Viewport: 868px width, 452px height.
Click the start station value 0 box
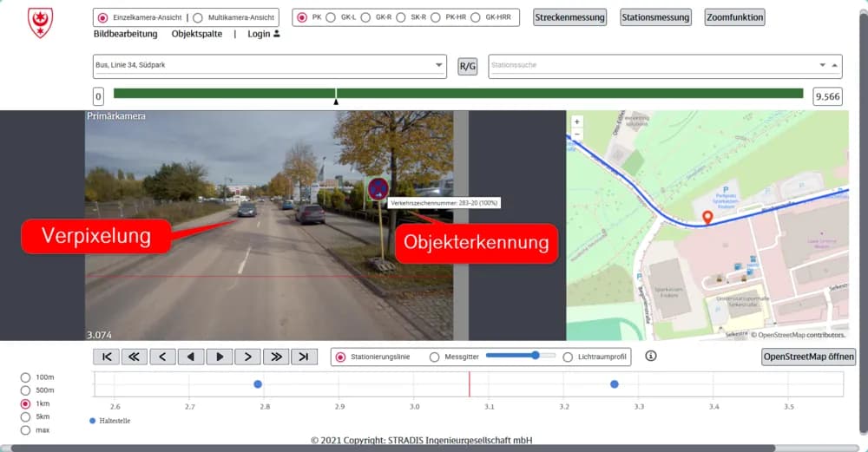tap(98, 97)
